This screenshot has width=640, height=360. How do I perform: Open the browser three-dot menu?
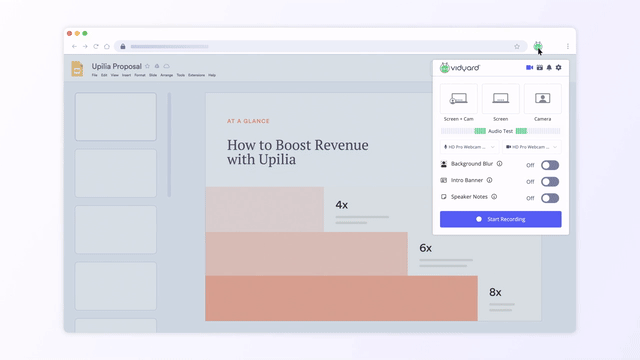tap(568, 47)
